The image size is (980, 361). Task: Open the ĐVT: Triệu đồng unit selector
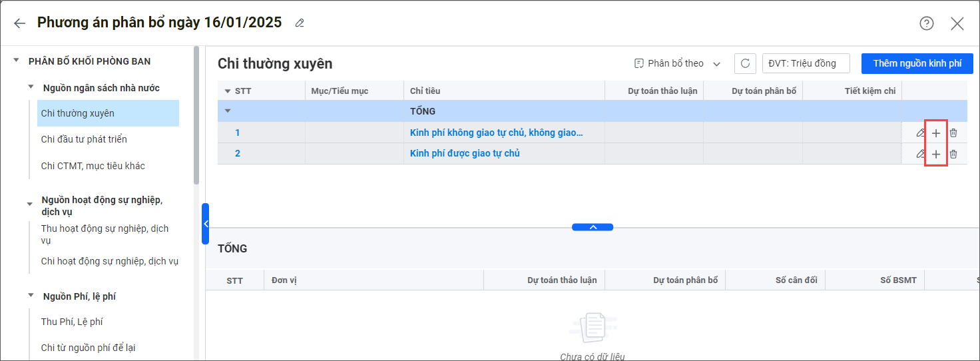click(806, 63)
